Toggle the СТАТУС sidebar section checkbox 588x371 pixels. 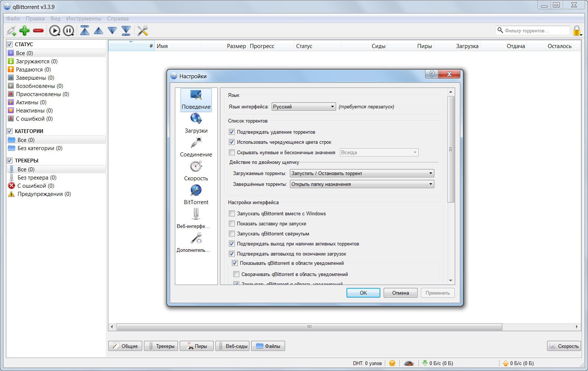point(10,44)
